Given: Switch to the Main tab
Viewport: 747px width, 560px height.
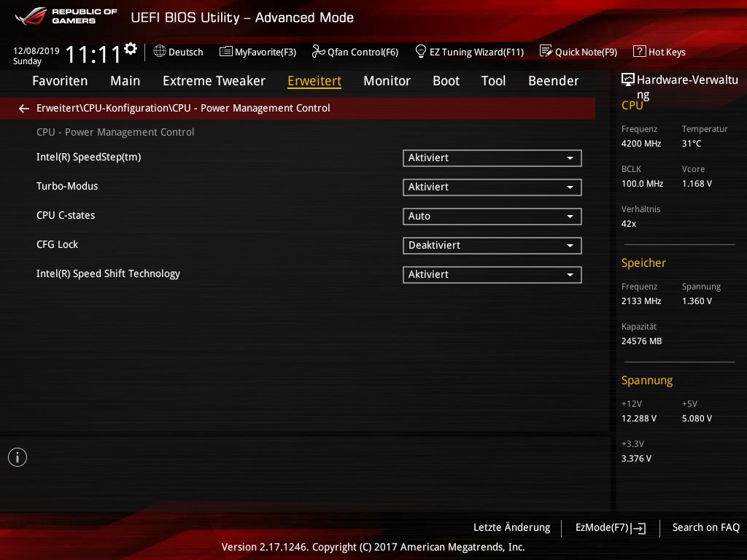Looking at the screenshot, I should pos(125,81).
